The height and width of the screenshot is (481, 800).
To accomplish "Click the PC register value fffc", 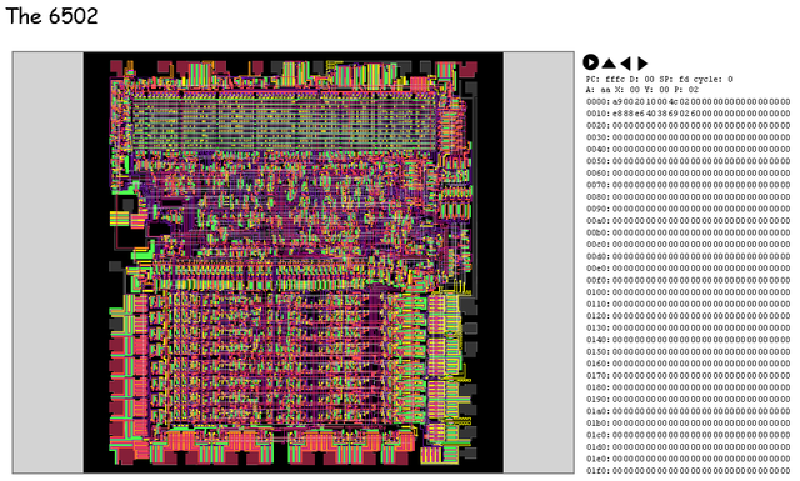I will click(611, 78).
